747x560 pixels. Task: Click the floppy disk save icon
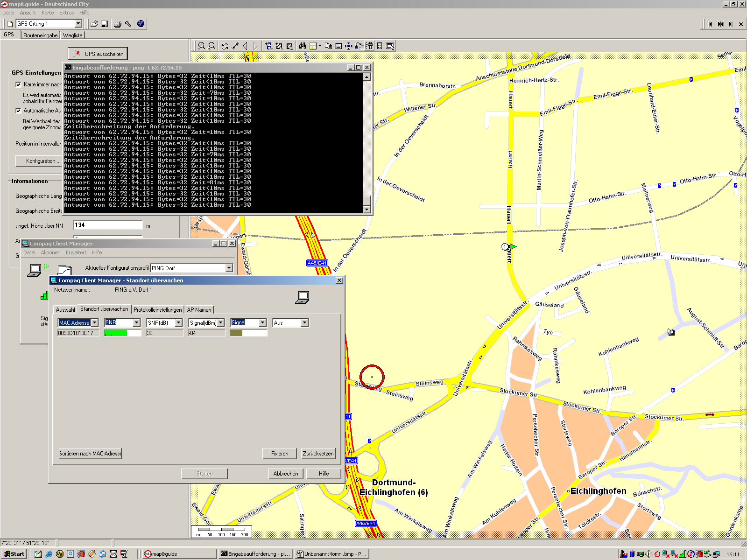(x=105, y=24)
